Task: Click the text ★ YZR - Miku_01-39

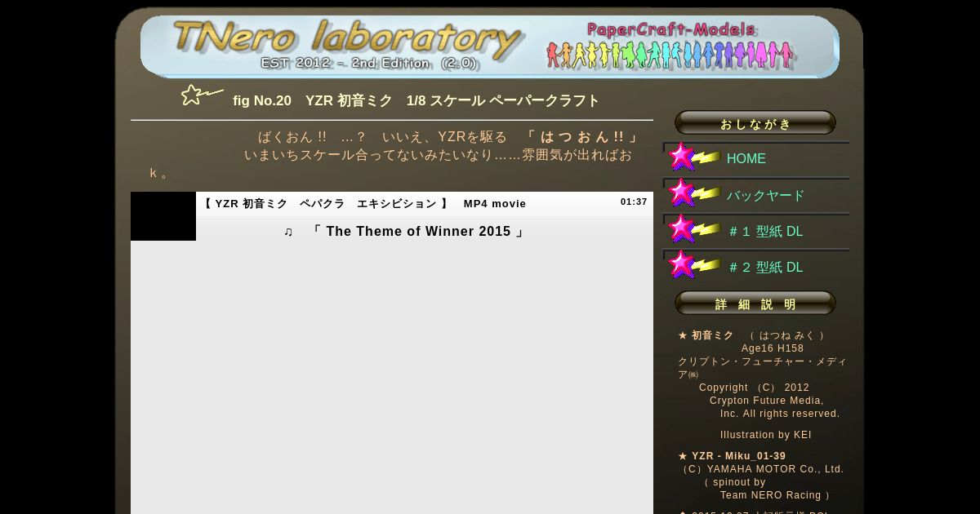Action: point(732,456)
